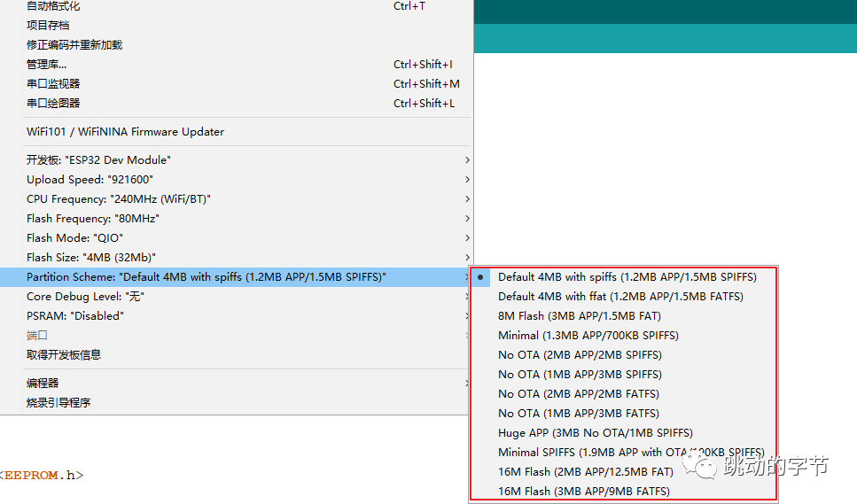857x504 pixels.
Task: Expand the Flash Size "4MB (32Mb)" submenu
Action: point(236,257)
